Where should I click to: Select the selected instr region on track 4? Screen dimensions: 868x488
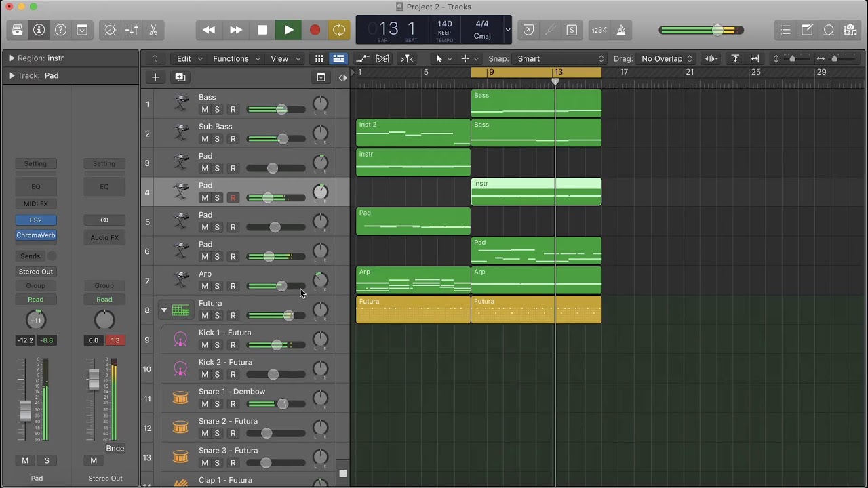coord(536,192)
